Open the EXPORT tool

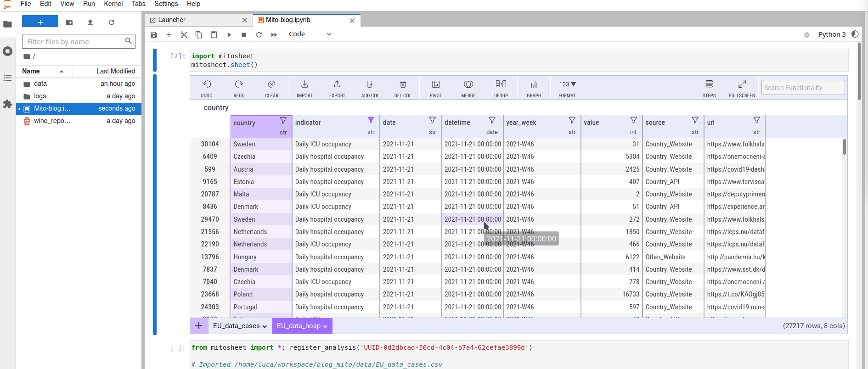tap(337, 84)
